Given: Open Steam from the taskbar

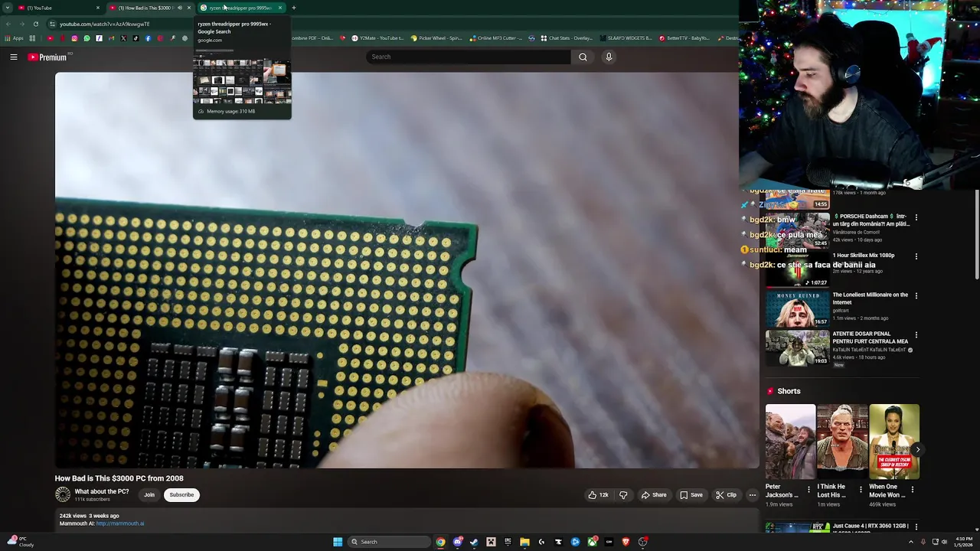Looking at the screenshot, I should (x=474, y=542).
